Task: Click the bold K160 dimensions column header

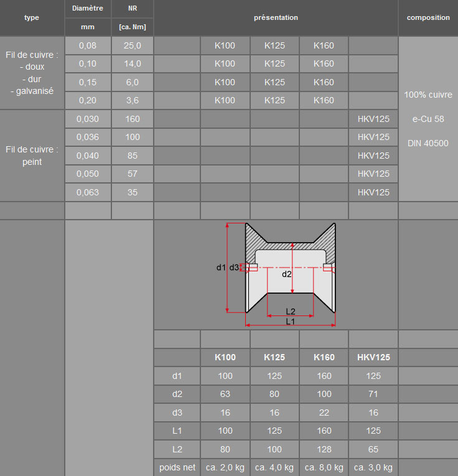Action: (324, 357)
